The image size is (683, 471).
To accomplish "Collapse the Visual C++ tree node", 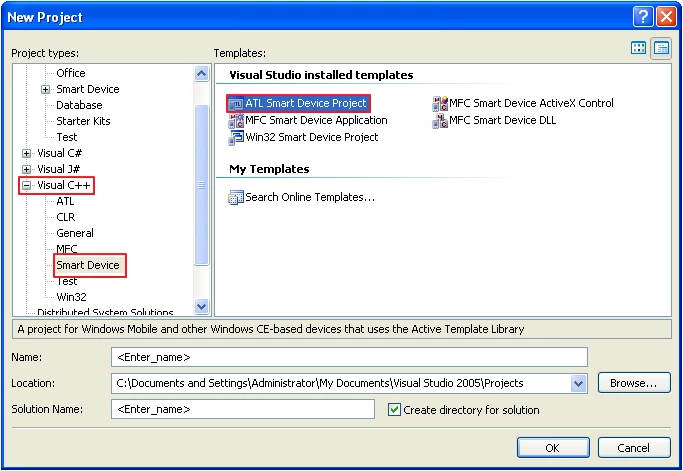I will click(x=26, y=186).
